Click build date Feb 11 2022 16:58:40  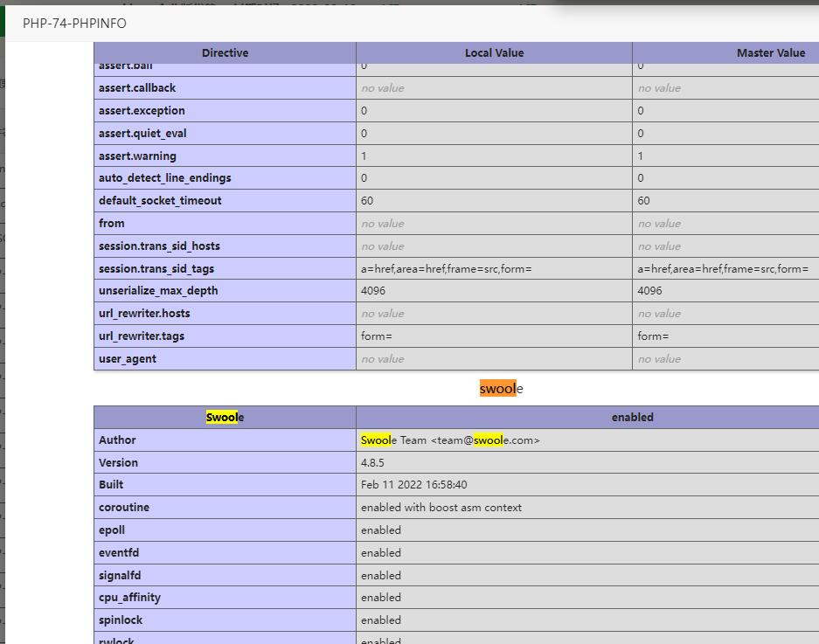click(413, 485)
